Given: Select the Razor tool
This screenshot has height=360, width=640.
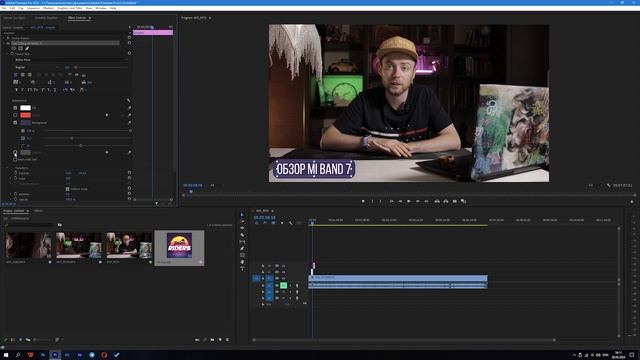Looking at the screenshot, I should 242,235.
